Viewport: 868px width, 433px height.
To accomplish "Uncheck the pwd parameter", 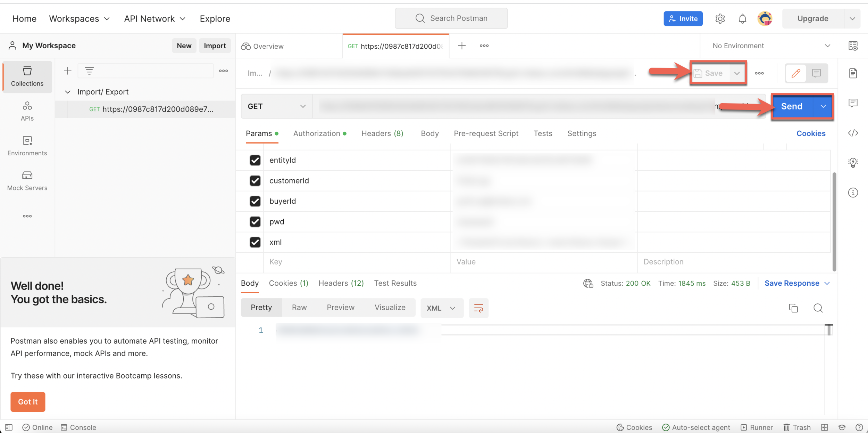I will pos(255,222).
